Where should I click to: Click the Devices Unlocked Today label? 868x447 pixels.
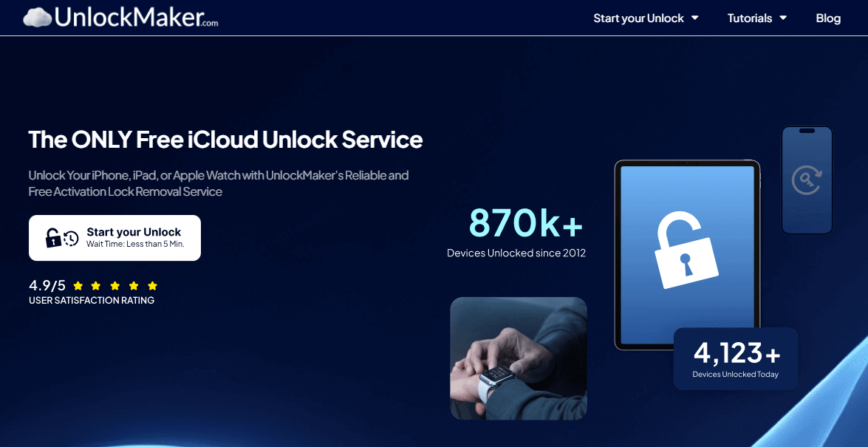pos(735,375)
